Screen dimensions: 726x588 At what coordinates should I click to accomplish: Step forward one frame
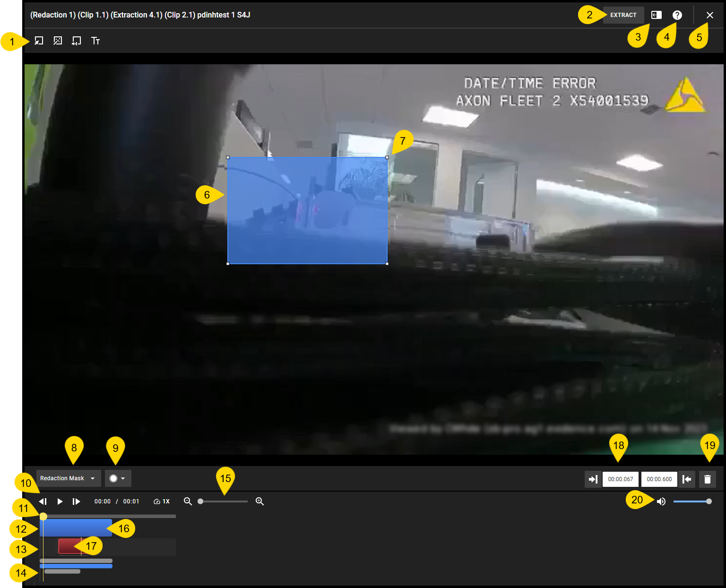(x=77, y=501)
